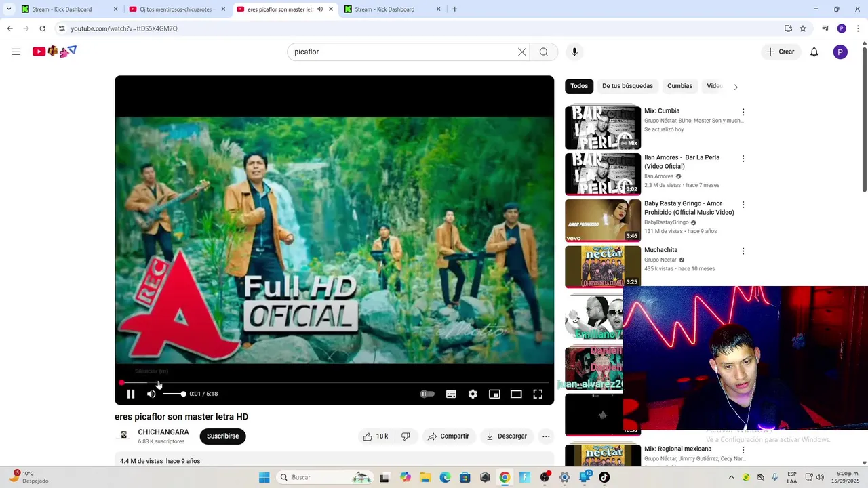View site information icon in address bar
The width and height of the screenshot is (868, 488).
(x=62, y=28)
